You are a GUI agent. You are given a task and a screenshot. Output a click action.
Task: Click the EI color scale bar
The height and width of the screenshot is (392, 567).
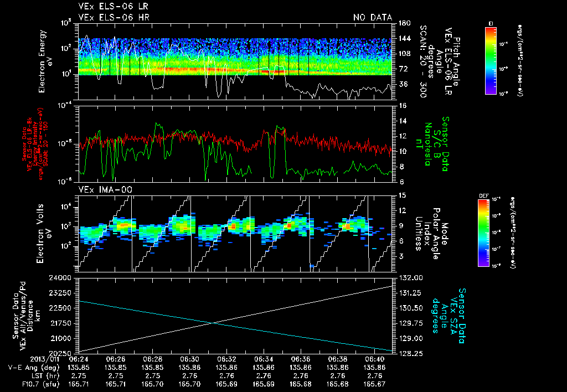click(491, 60)
